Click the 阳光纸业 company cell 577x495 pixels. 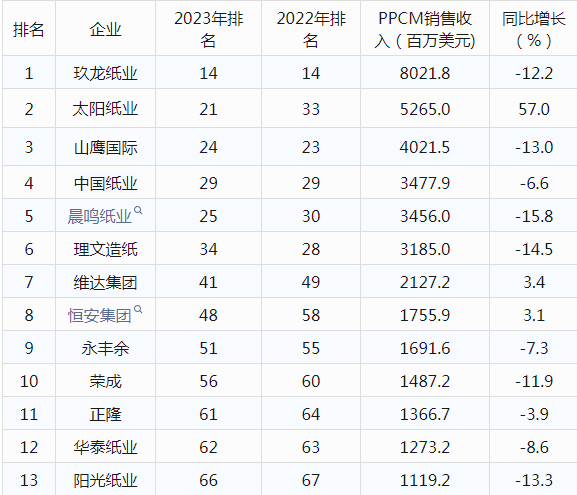105,480
